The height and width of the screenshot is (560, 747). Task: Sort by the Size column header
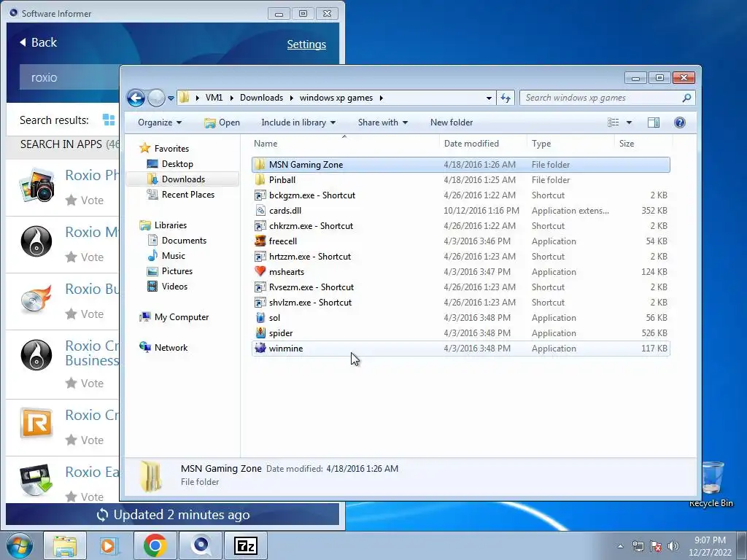[627, 144]
